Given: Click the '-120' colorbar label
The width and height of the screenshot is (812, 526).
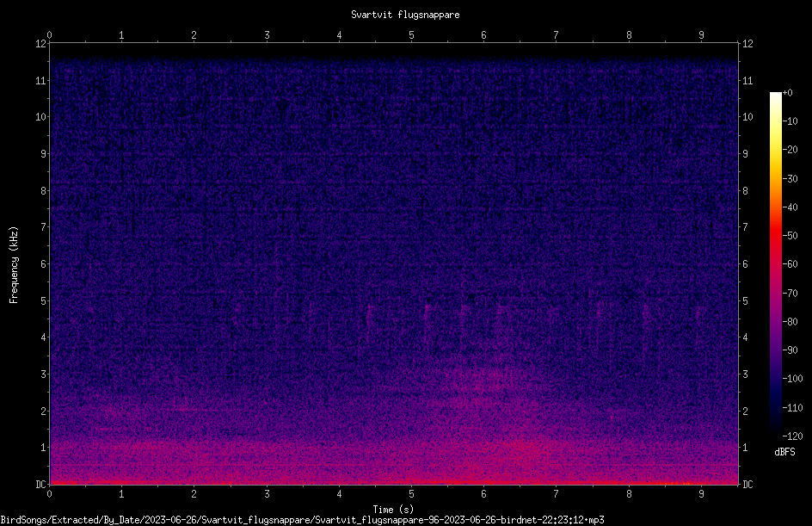Looking at the screenshot, I should coord(792,436).
